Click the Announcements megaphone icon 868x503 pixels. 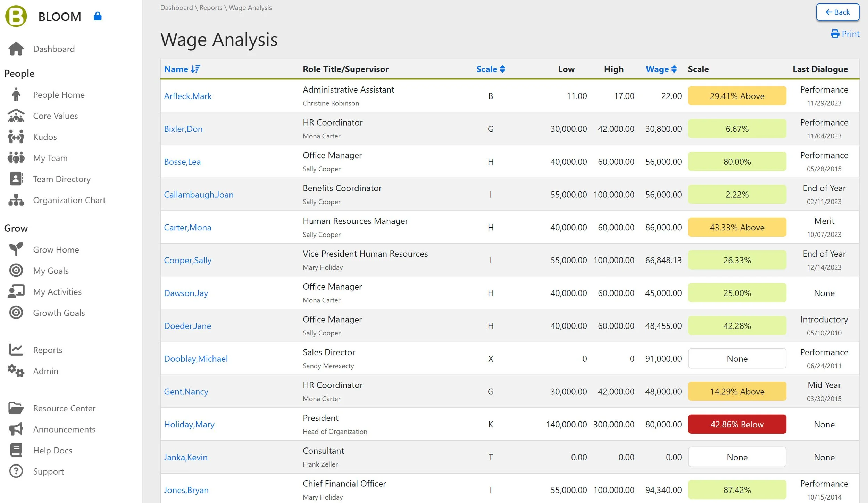pyautogui.click(x=16, y=429)
